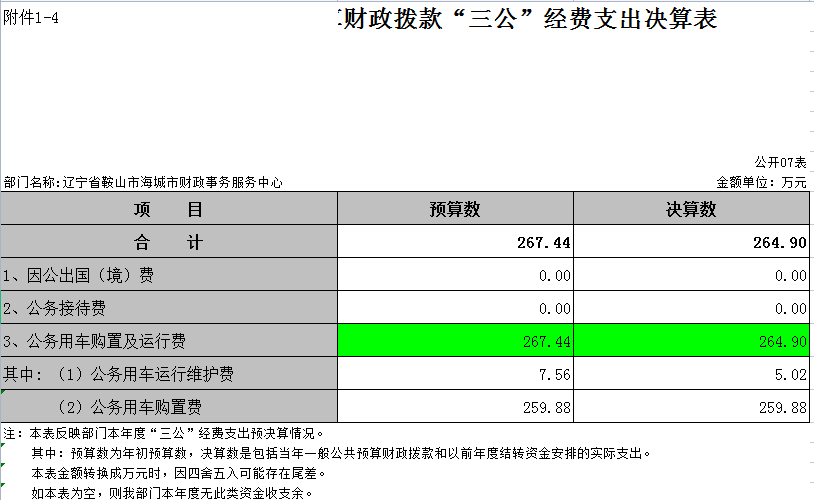
Task: Click the note line starting 如本表为空
Action: [x=172, y=493]
